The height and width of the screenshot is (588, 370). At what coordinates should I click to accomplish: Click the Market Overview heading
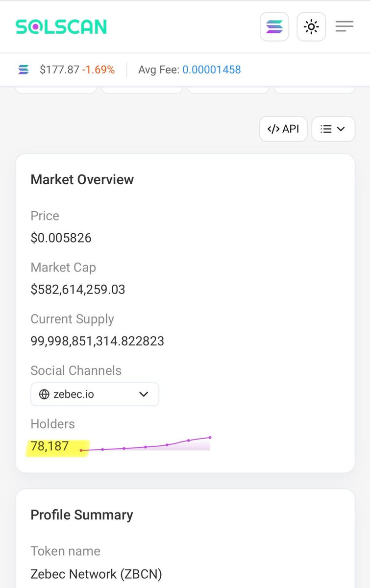tap(82, 179)
